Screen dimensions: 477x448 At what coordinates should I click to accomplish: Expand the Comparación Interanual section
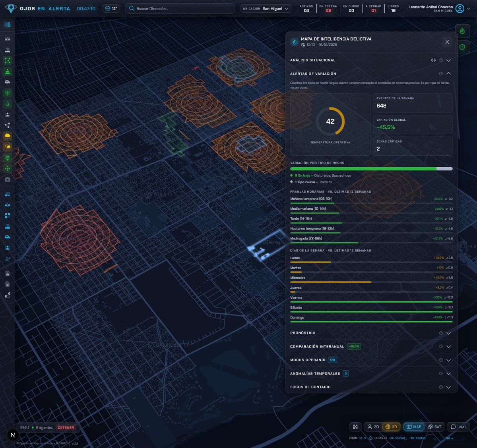pos(448,347)
